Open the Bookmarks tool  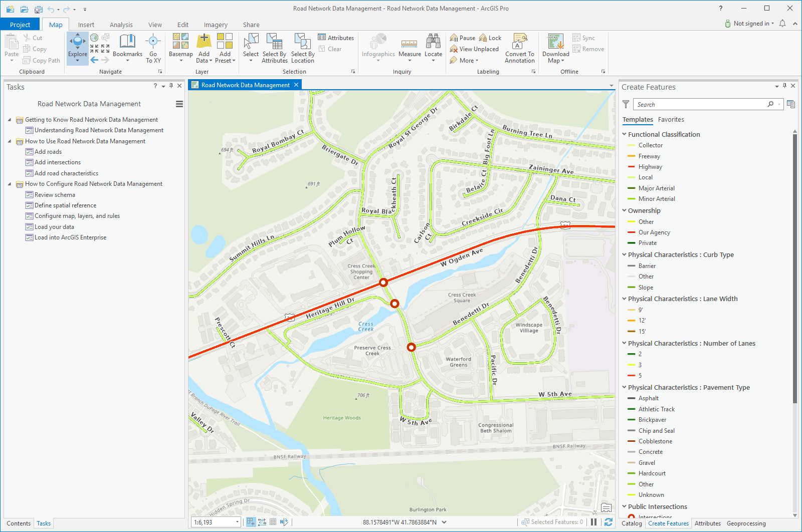click(x=128, y=48)
